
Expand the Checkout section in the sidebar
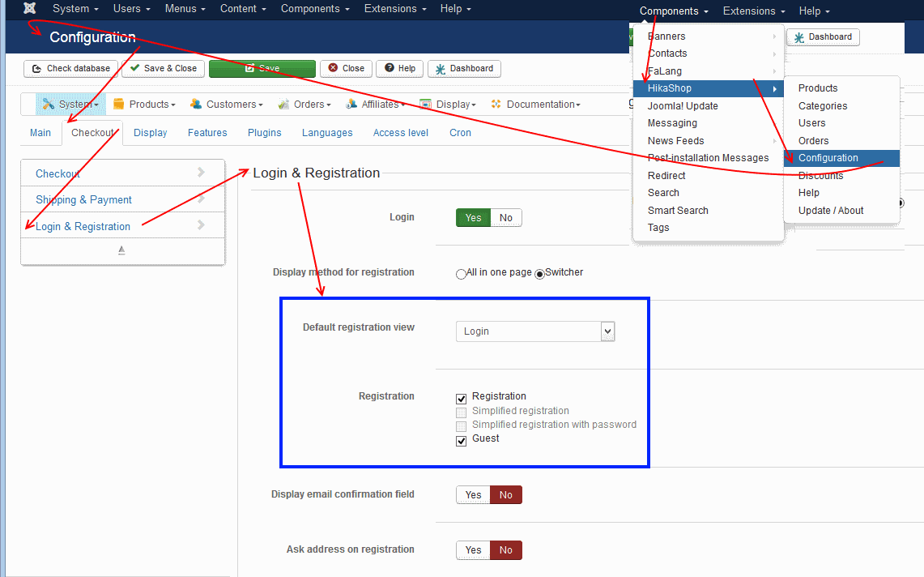pyautogui.click(x=122, y=173)
